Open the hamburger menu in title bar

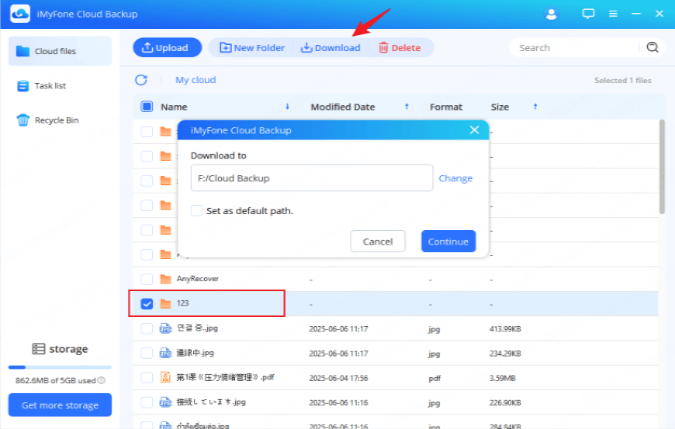tap(613, 14)
